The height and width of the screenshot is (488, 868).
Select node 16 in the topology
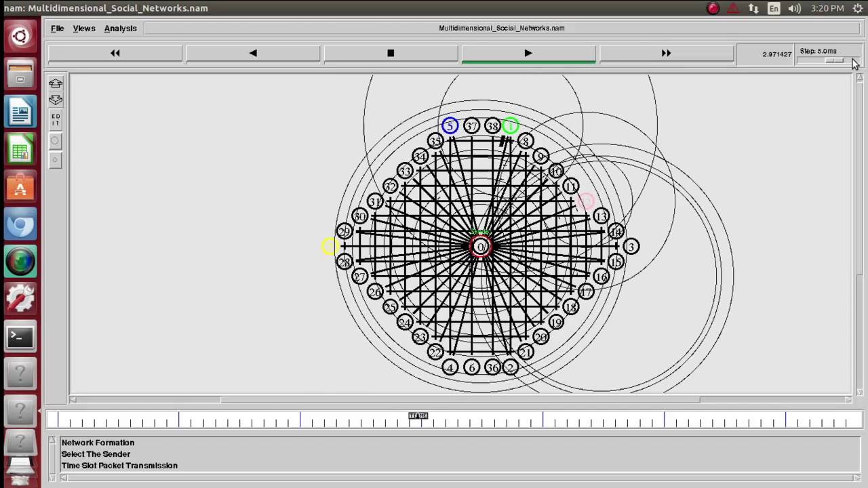601,276
